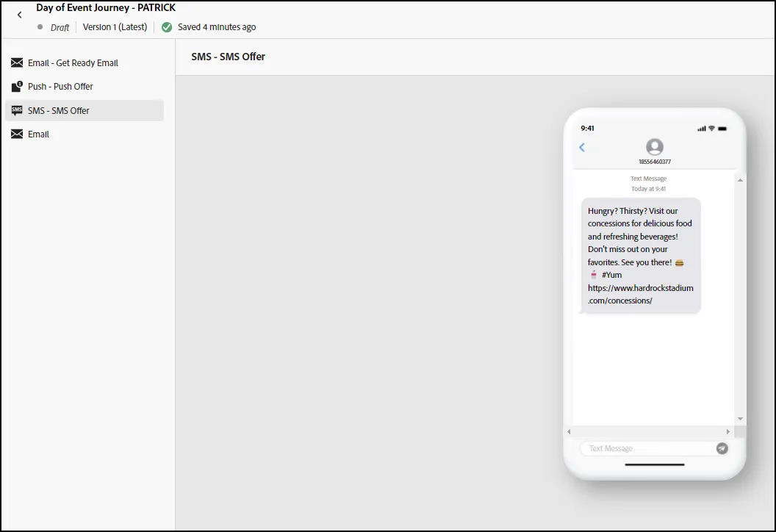This screenshot has height=532, width=776.
Task: Click the phone preview Wi-Fi icon
Action: [x=711, y=128]
